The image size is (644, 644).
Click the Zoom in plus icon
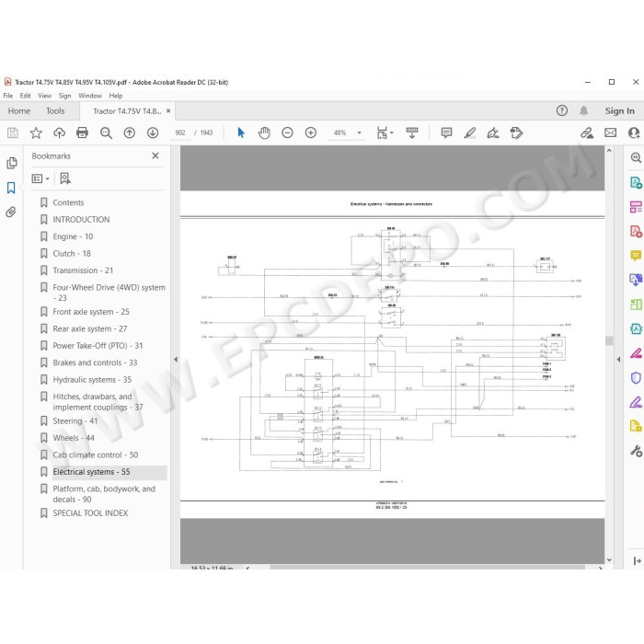coord(311,132)
